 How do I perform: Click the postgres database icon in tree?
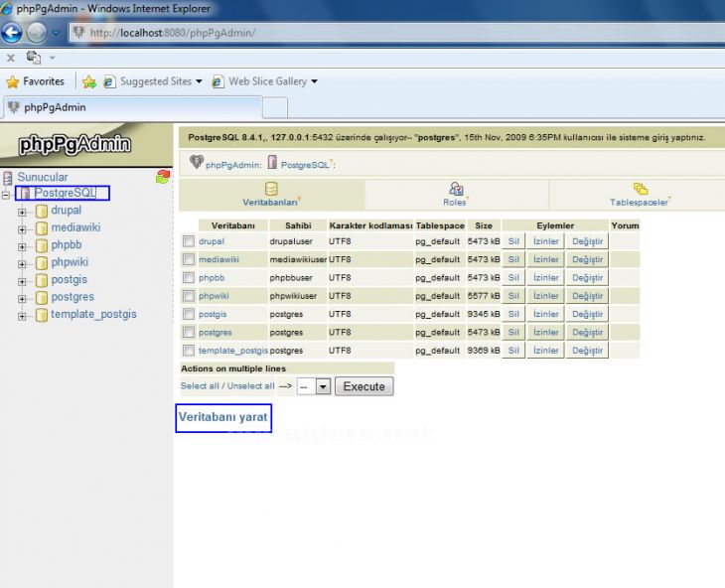tap(42, 298)
